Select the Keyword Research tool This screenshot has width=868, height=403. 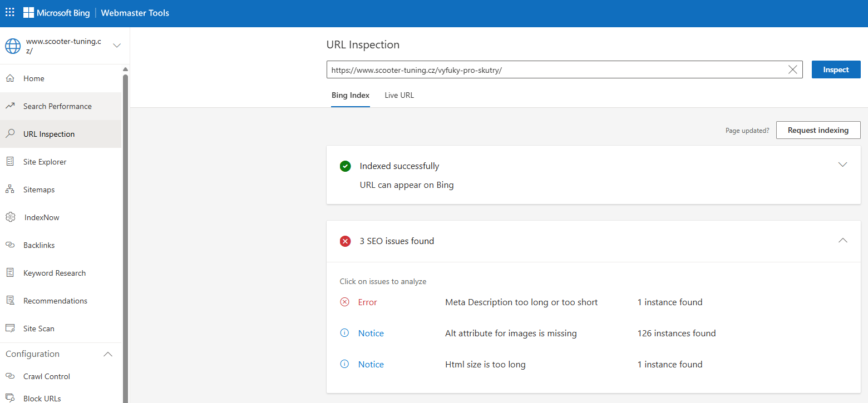[55, 272]
